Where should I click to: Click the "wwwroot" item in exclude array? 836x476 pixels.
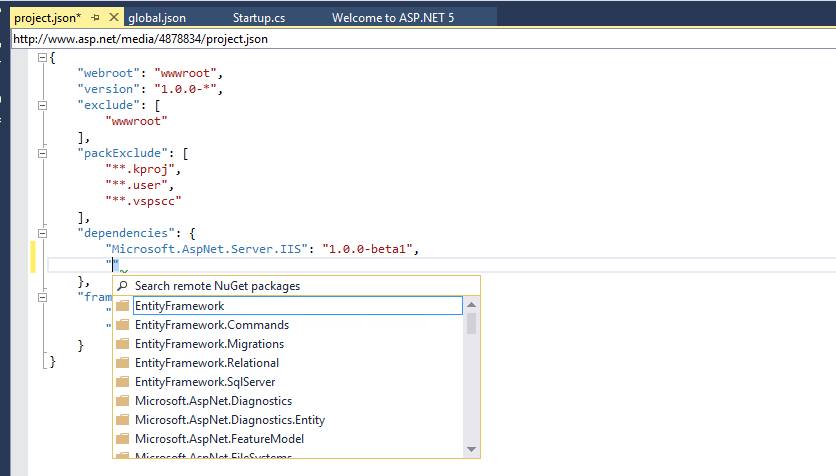136,121
